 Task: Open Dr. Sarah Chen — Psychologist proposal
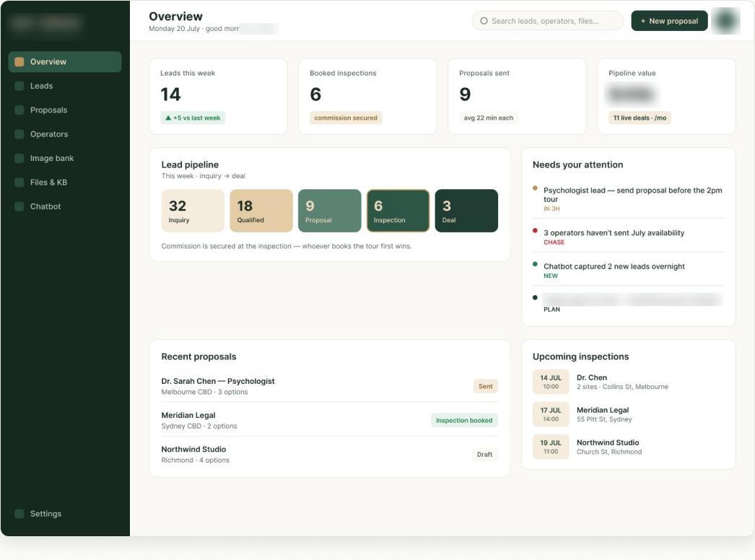[329, 386]
